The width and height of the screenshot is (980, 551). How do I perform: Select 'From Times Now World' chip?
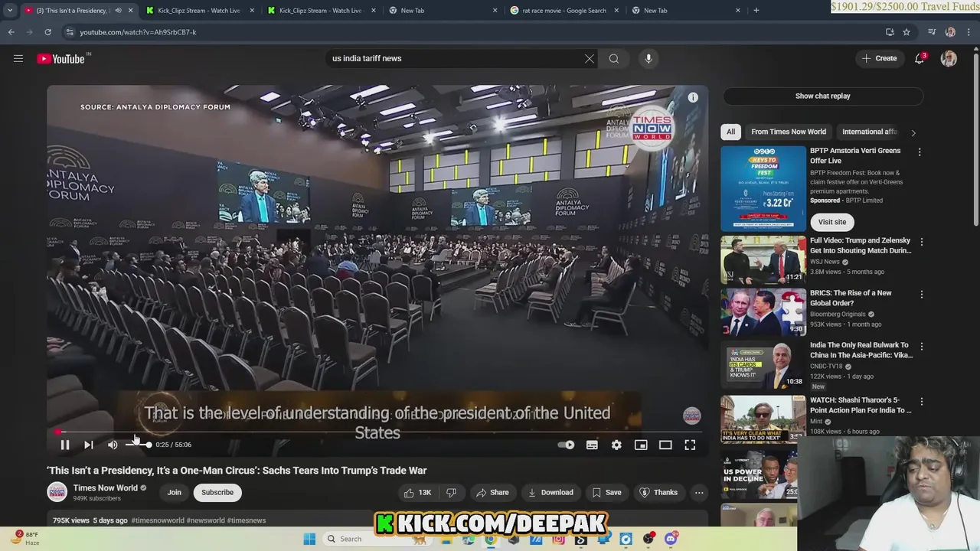(x=789, y=132)
